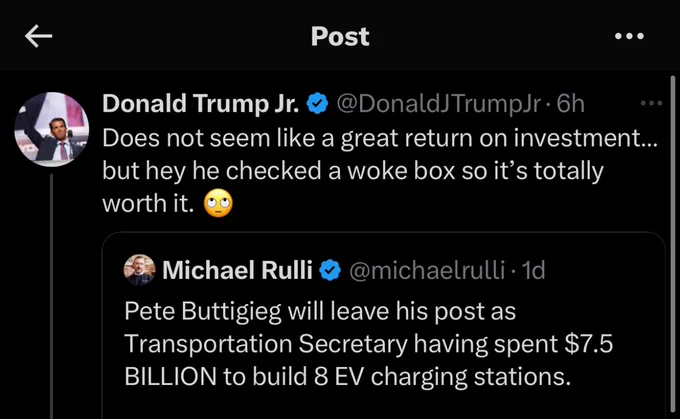Open Michael Rulli's small avatar
Image resolution: width=680 pixels, height=419 pixels.
point(139,270)
